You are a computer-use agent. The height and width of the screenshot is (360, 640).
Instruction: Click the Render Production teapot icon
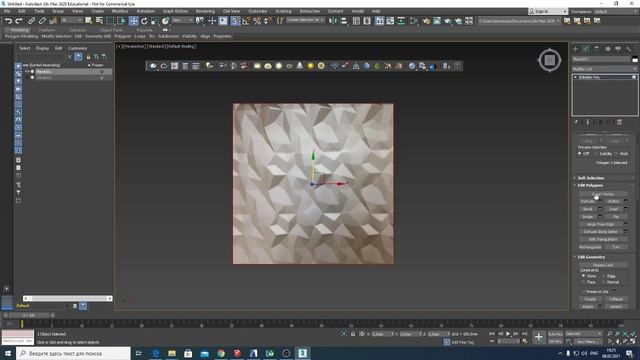[x=448, y=21]
